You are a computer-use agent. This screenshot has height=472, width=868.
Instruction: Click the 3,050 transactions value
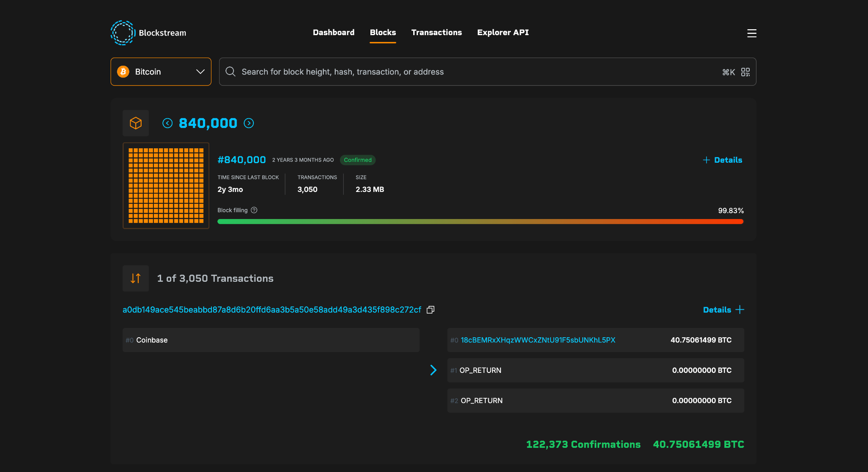tap(307, 189)
